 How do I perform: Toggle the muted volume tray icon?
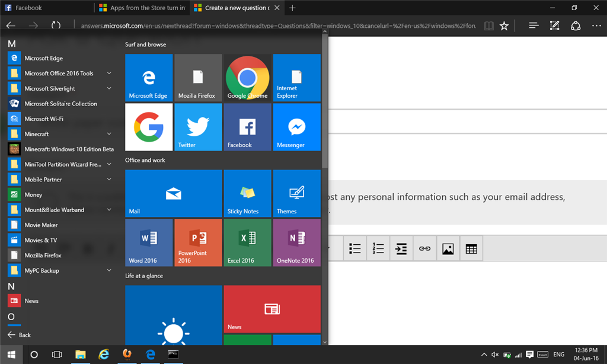(x=495, y=355)
